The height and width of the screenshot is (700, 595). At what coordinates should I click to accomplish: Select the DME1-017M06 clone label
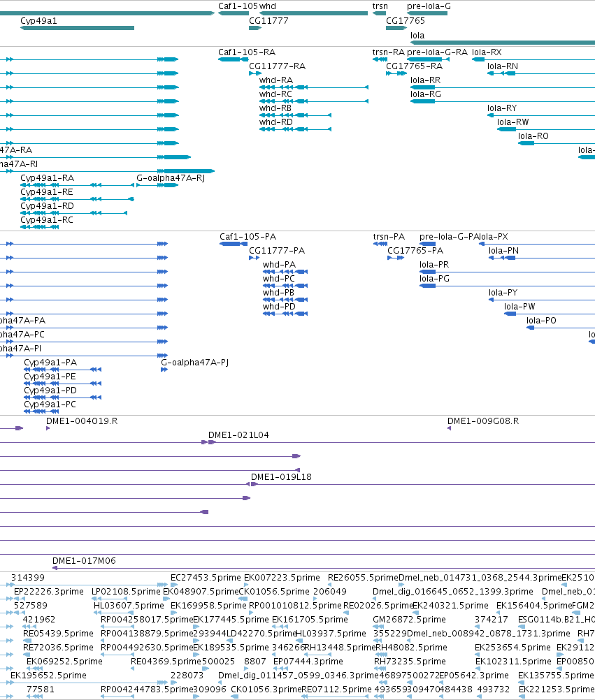84,561
